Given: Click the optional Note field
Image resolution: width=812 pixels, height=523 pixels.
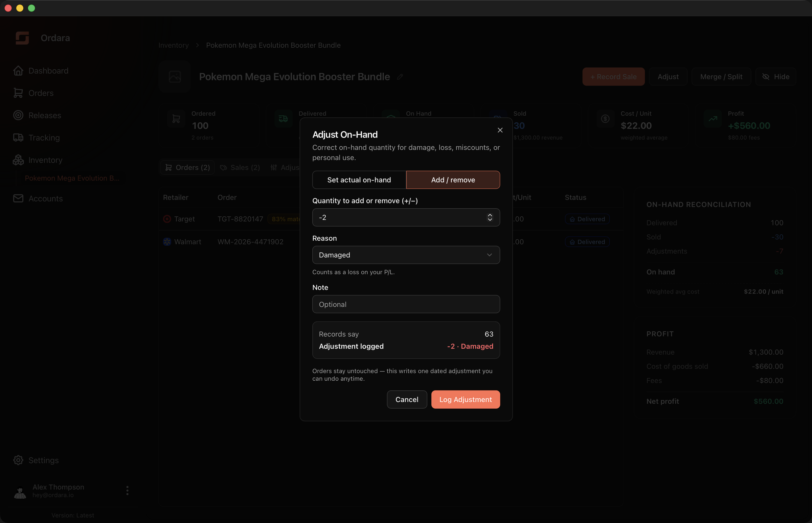Looking at the screenshot, I should click(406, 304).
